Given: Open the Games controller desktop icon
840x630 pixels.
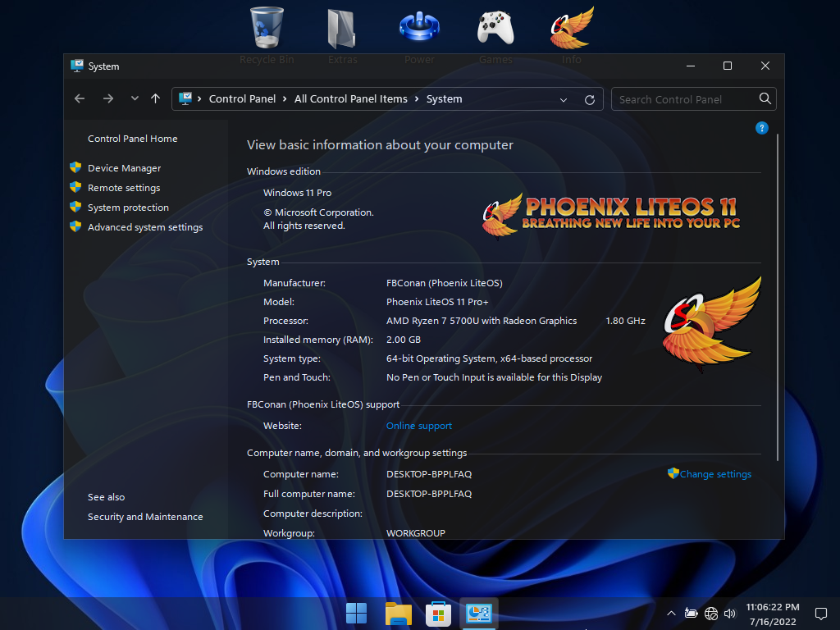Looking at the screenshot, I should pos(495,29).
